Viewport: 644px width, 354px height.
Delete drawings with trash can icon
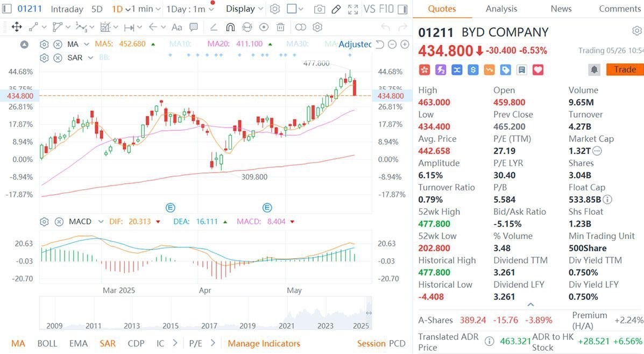click(x=280, y=27)
